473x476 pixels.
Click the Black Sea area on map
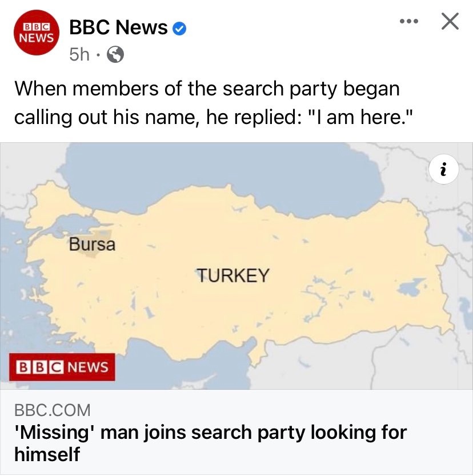pyautogui.click(x=218, y=170)
